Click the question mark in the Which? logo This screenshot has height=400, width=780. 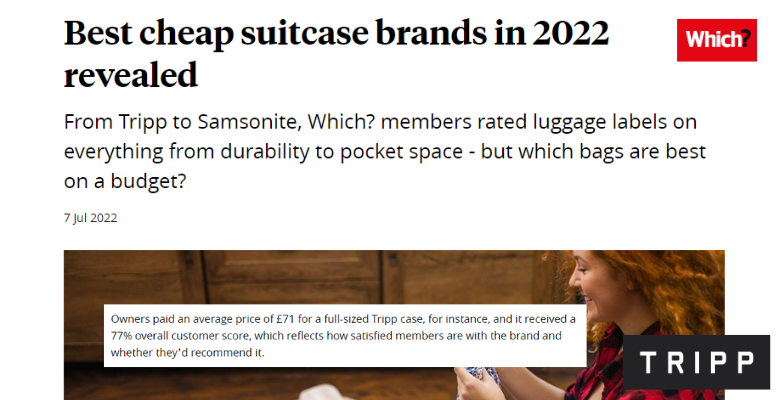[x=745, y=39]
